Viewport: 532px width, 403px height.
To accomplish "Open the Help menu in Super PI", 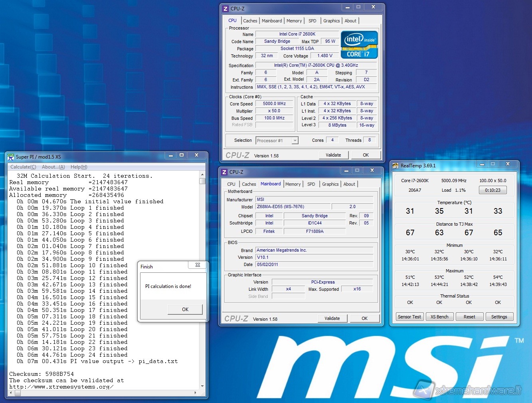I will pos(79,167).
